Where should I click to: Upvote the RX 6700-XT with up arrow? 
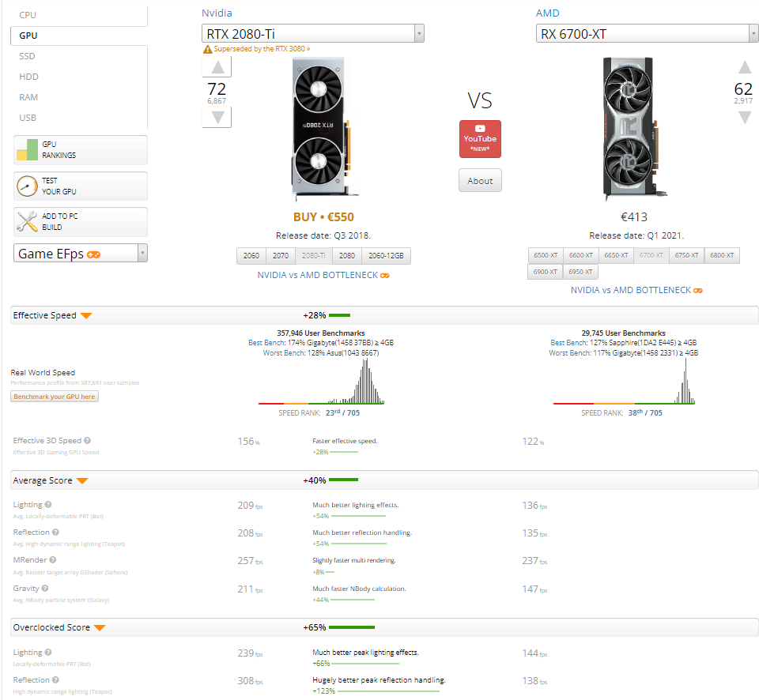[745, 67]
